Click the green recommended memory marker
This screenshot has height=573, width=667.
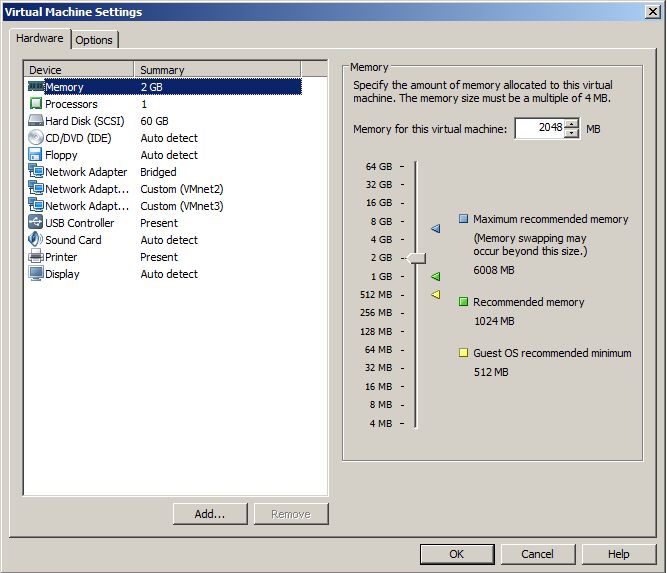click(435, 276)
